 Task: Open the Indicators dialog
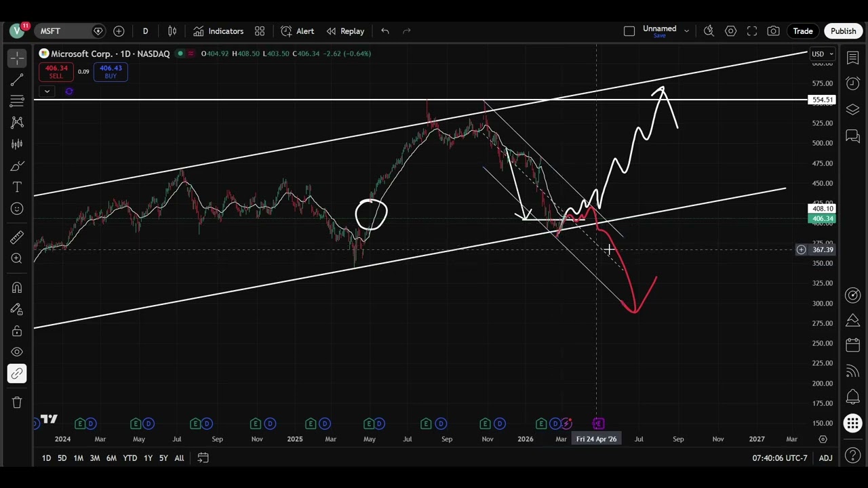218,31
